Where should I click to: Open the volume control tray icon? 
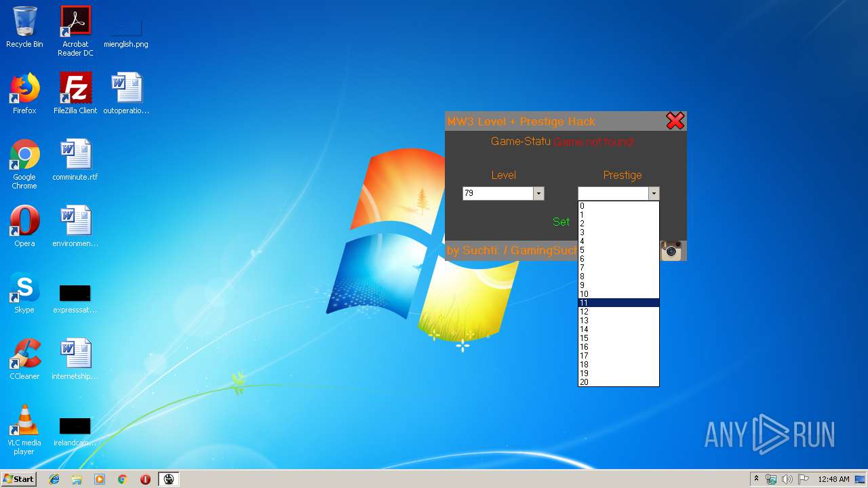(787, 479)
